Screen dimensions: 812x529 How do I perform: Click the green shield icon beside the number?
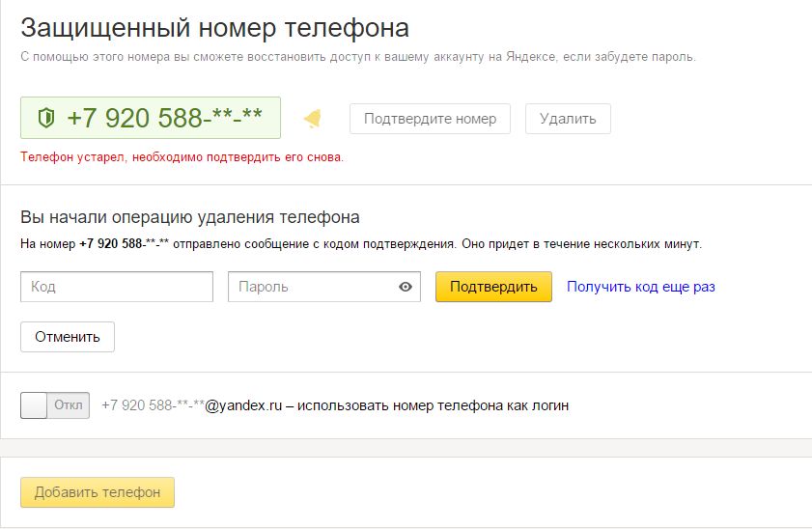[44, 119]
